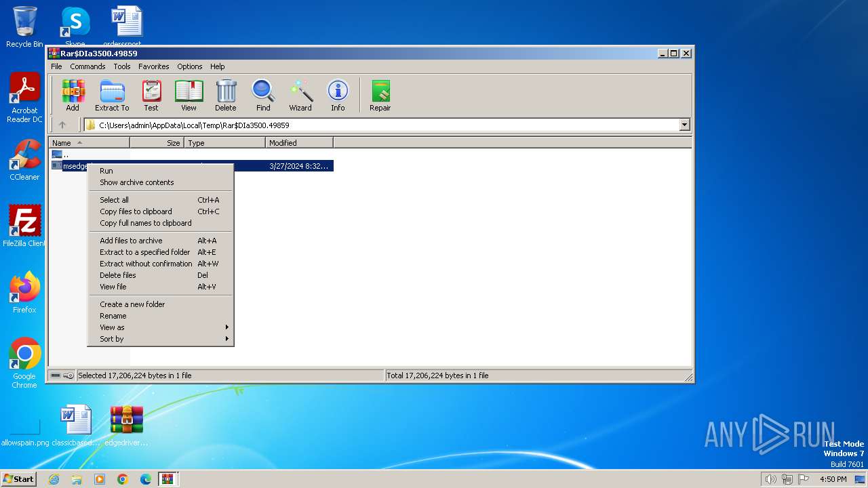Sort by Size column header
This screenshot has width=868, height=488.
(157, 143)
